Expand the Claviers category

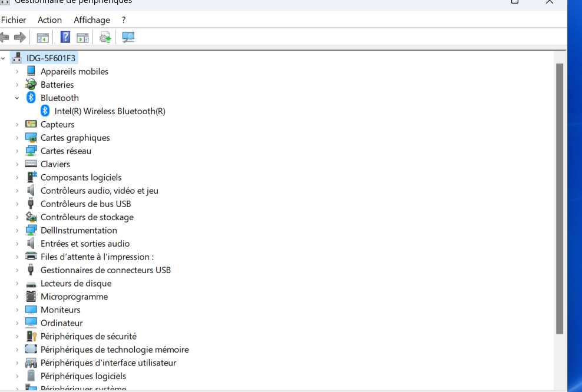tap(17, 164)
